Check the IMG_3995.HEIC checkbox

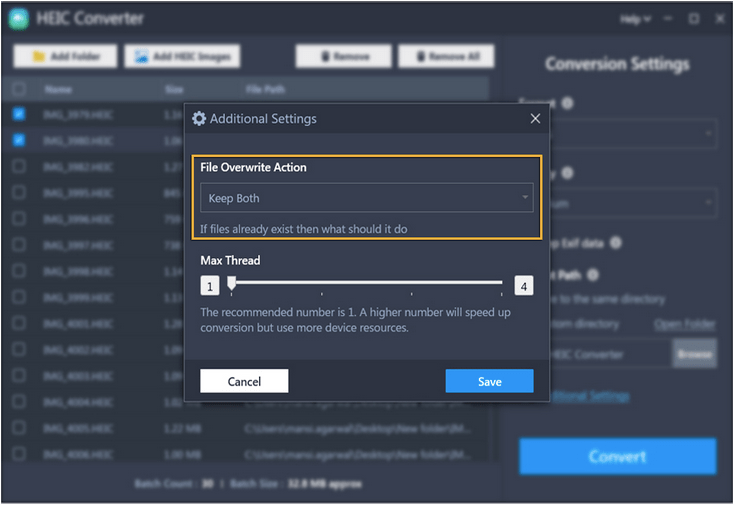coord(19,192)
